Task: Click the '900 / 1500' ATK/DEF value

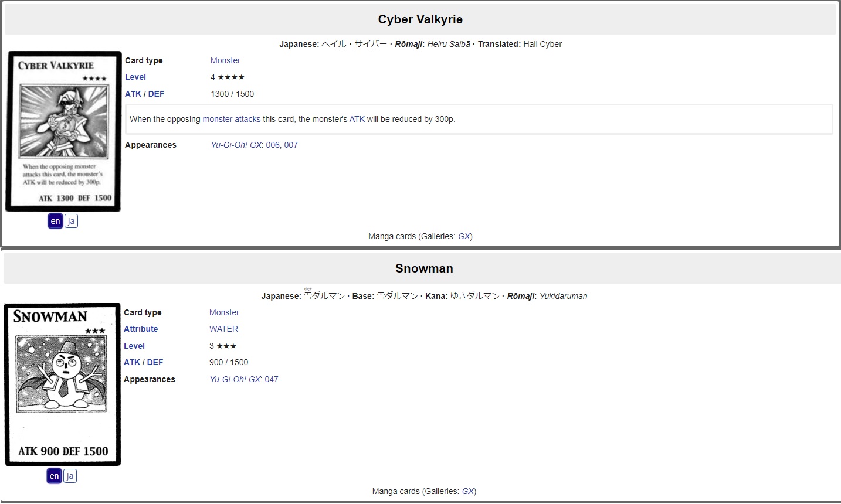Action: coord(229,362)
